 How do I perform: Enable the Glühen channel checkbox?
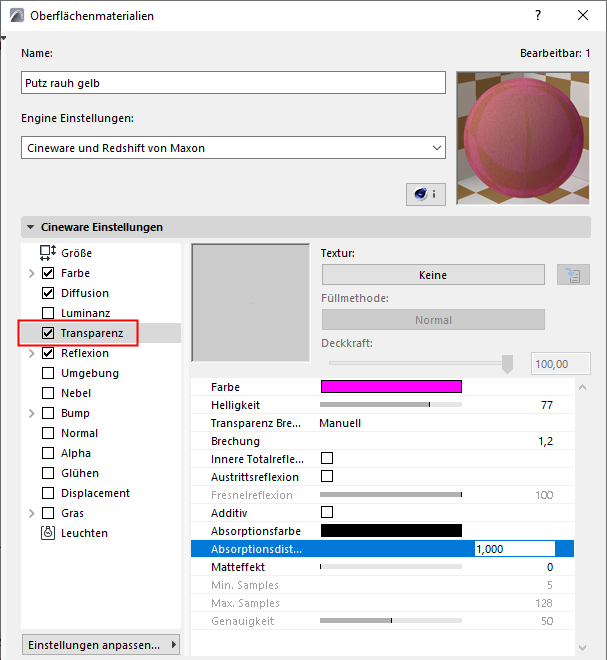tap(48, 473)
